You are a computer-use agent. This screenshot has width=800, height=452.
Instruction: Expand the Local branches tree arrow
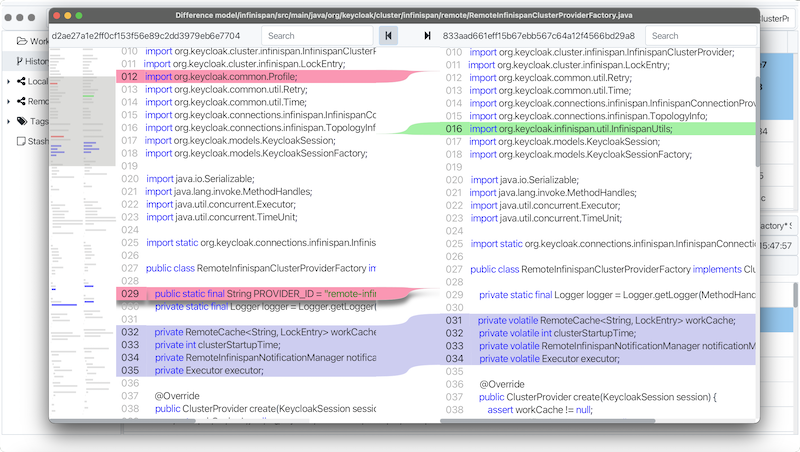coord(8,82)
